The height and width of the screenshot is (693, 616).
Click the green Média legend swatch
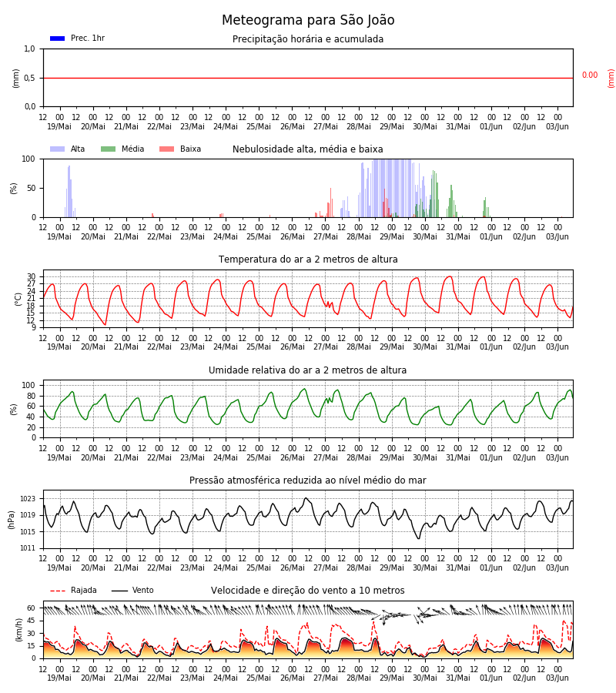(109, 149)
